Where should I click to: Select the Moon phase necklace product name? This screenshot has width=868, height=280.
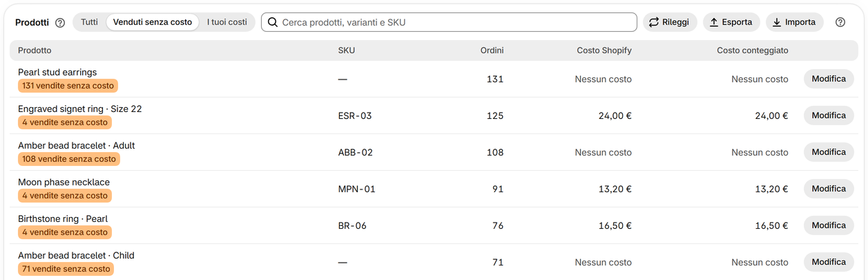pos(64,183)
